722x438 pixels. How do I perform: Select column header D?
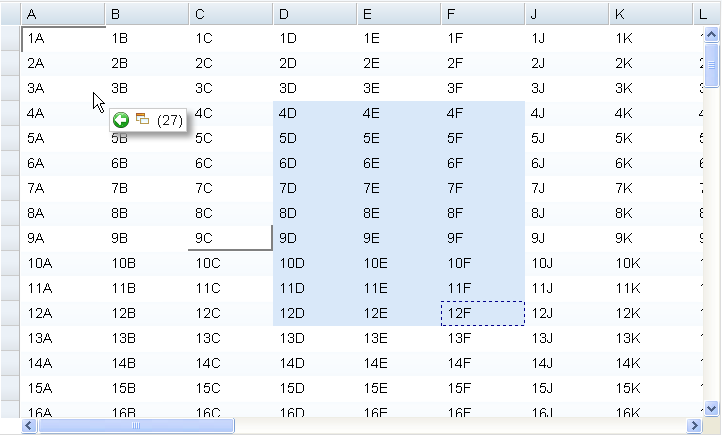coord(313,14)
